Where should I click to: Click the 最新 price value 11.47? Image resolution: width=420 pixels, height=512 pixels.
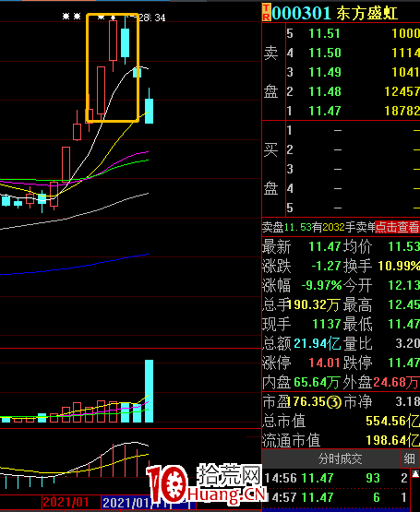point(325,246)
